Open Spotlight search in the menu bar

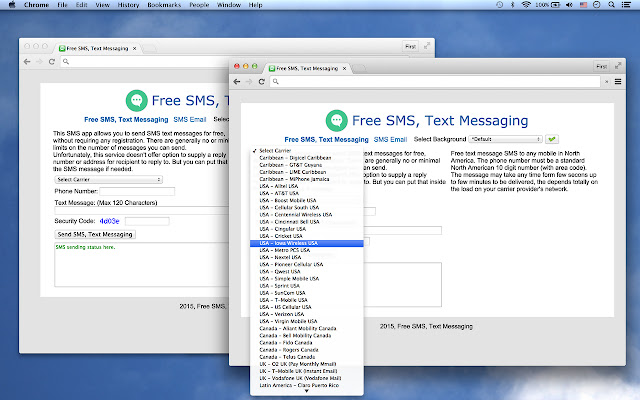[611, 5]
